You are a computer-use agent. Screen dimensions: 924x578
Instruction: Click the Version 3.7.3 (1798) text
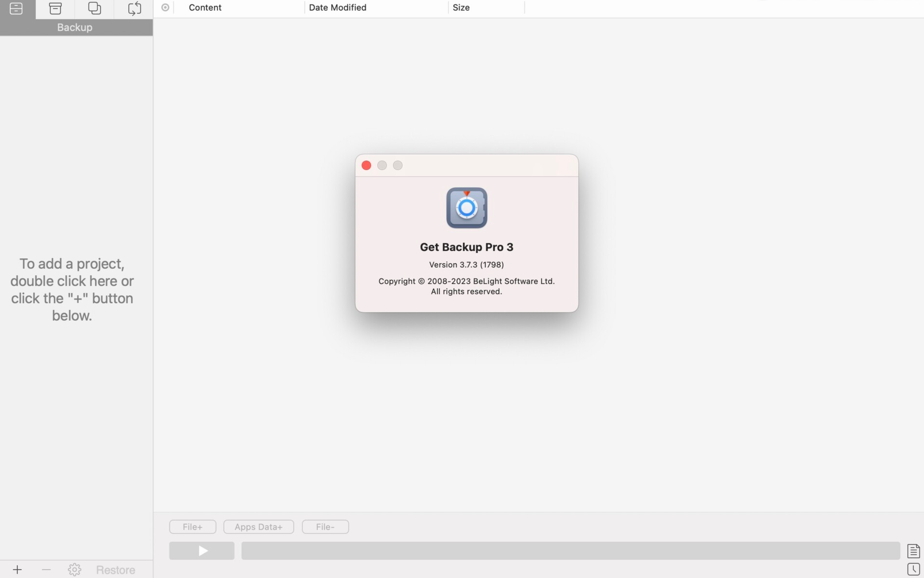coord(467,265)
